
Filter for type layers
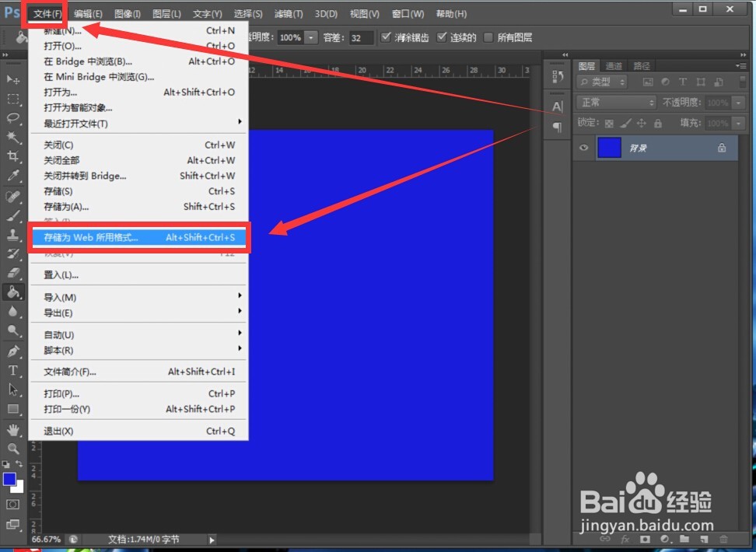click(683, 82)
